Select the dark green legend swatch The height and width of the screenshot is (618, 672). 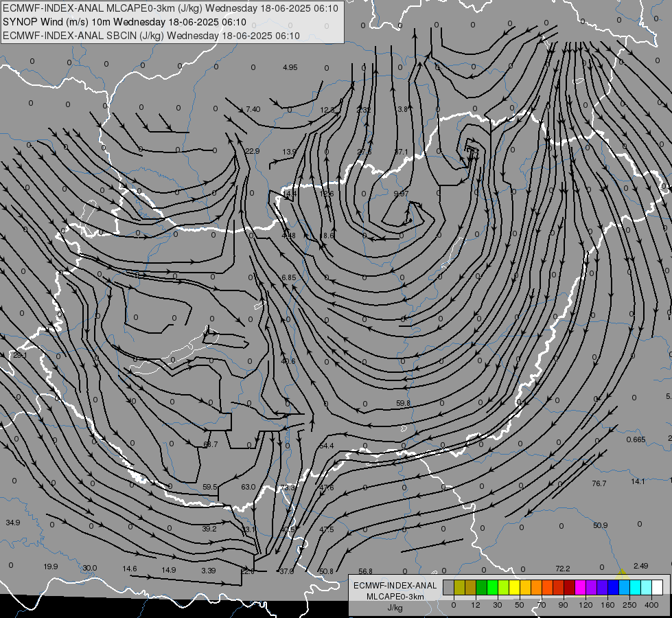pyautogui.click(x=482, y=587)
